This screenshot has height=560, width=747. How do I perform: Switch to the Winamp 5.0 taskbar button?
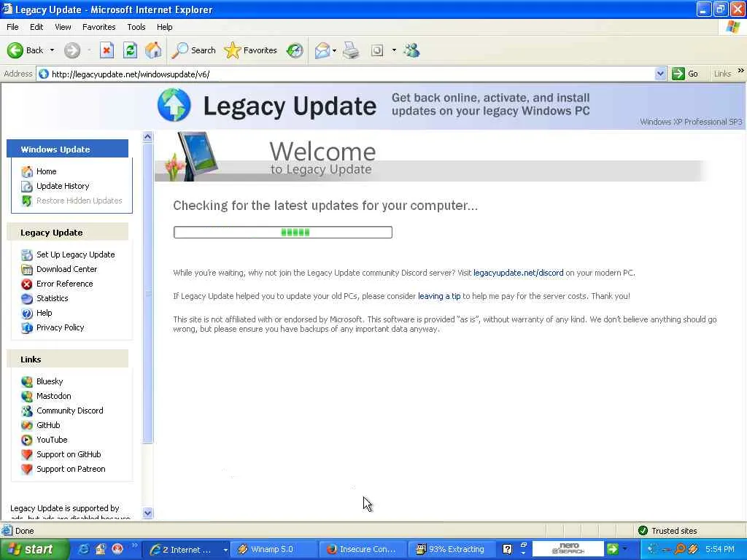click(x=273, y=550)
